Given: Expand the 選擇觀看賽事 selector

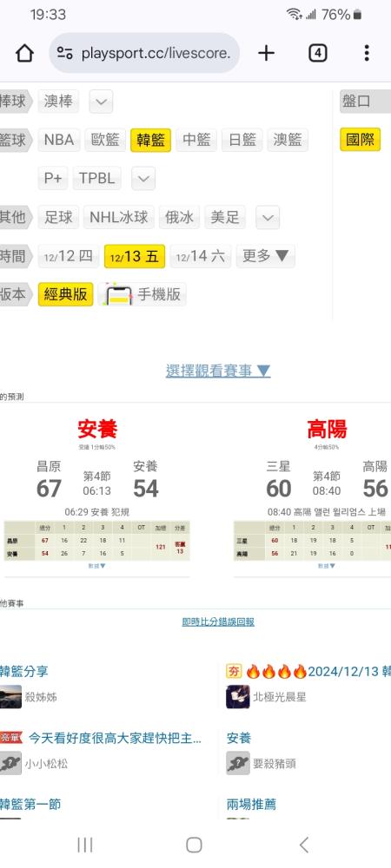Looking at the screenshot, I should click(218, 371).
